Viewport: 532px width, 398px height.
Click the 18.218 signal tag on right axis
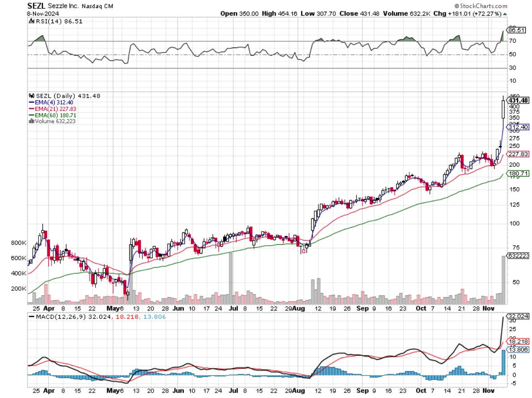[518, 342]
